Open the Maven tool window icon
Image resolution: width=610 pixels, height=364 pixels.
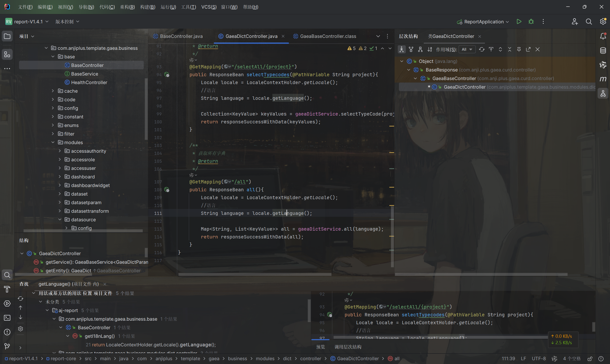603,79
